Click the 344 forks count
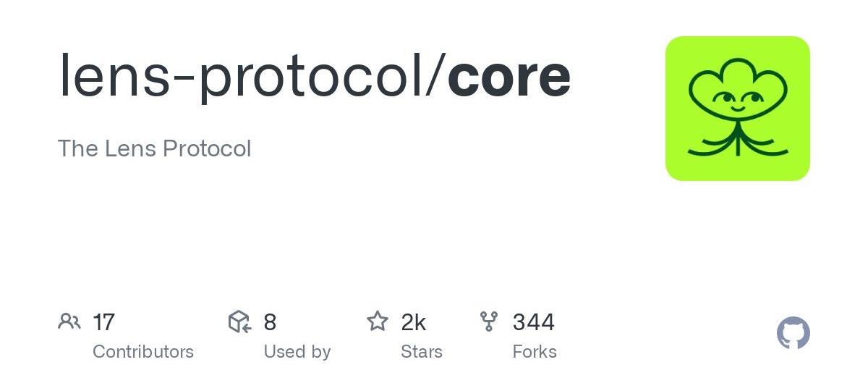 pyautogui.click(x=534, y=321)
